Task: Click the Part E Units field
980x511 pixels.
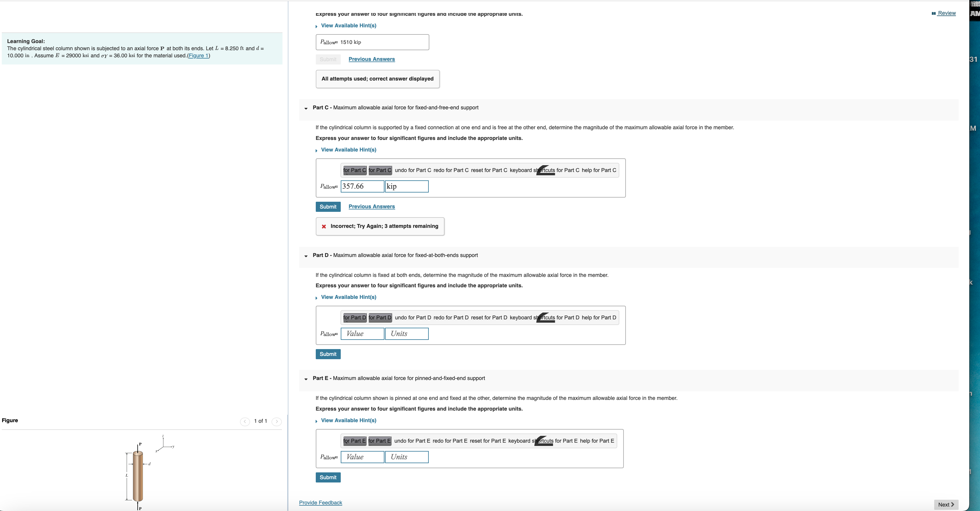Action: coord(406,457)
